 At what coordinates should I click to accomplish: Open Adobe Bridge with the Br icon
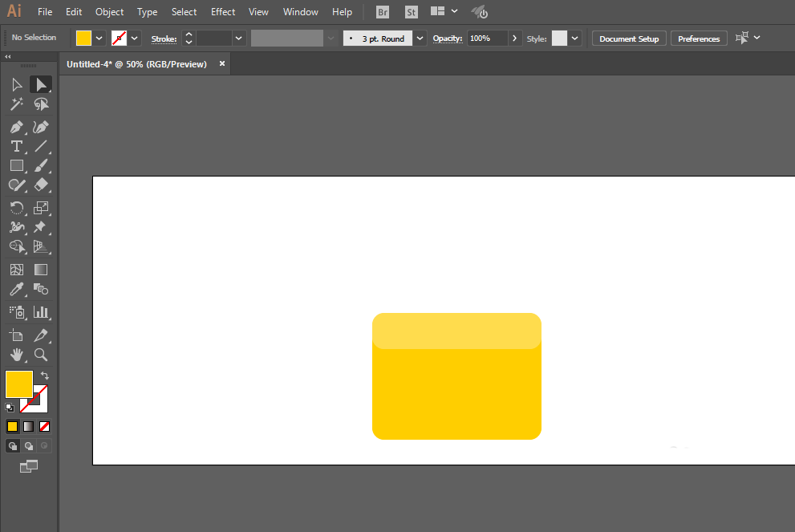point(383,12)
